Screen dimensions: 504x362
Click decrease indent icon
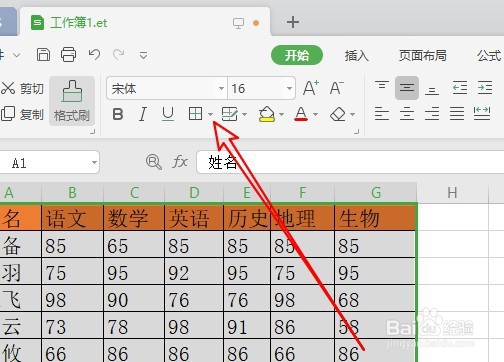pos(460,88)
